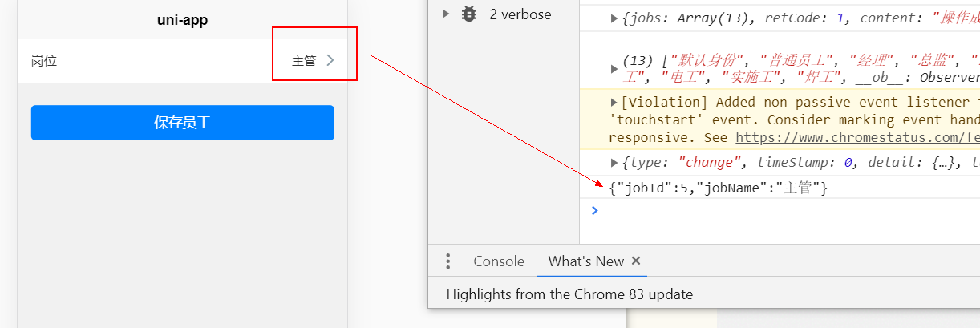
Task: Click the jobId jobName log line
Action: (718, 188)
